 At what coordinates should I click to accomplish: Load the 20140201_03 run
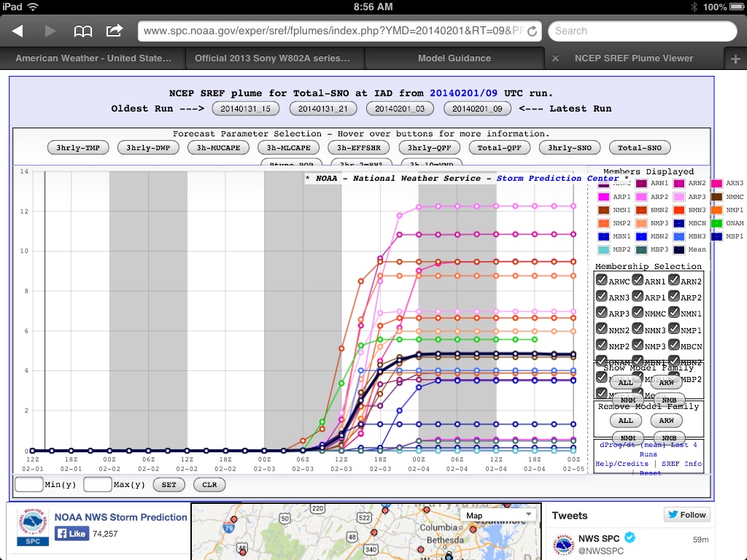click(400, 109)
